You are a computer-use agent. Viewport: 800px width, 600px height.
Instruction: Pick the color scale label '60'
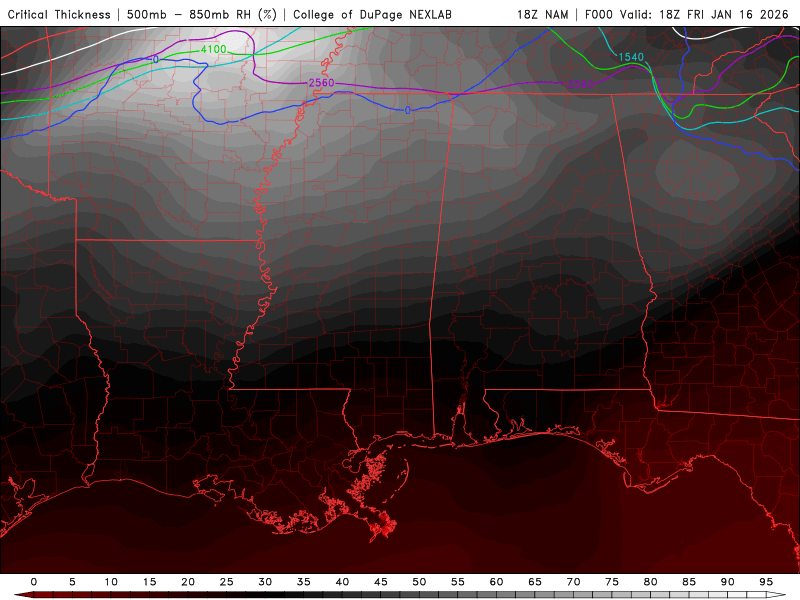point(496,582)
